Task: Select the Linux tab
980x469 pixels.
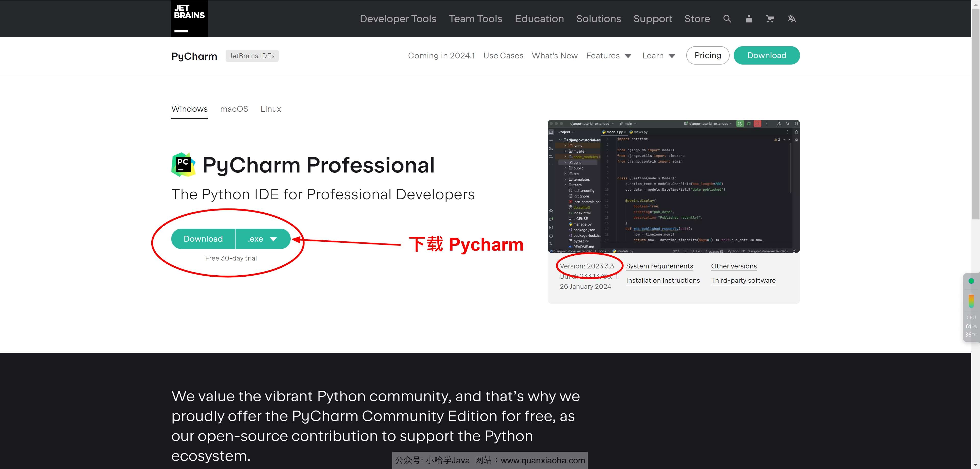Action: [x=271, y=109]
